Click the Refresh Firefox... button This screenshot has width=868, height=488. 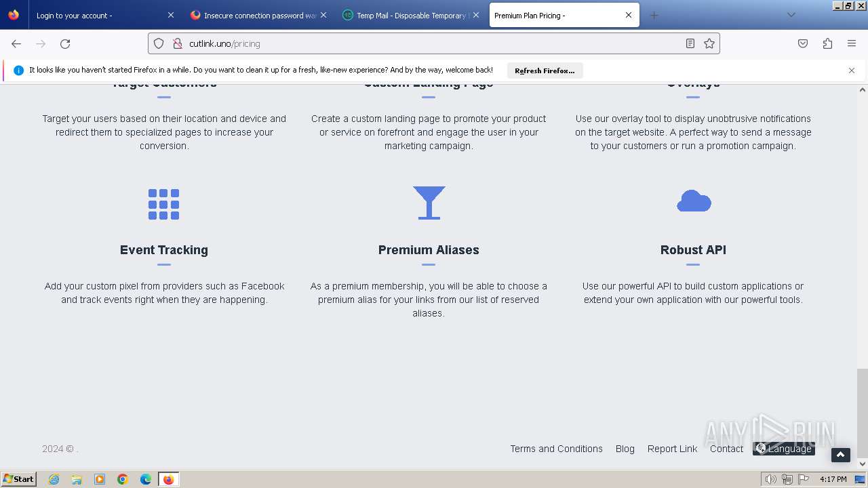[545, 70]
